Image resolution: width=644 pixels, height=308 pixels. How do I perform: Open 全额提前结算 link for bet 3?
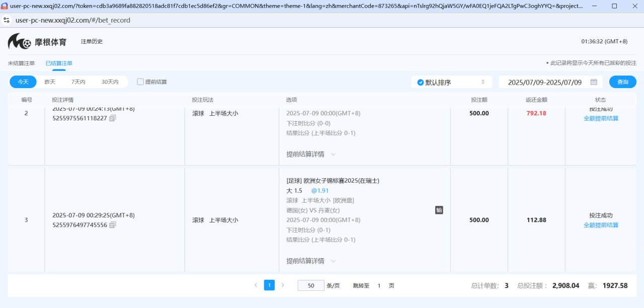pyautogui.click(x=601, y=225)
